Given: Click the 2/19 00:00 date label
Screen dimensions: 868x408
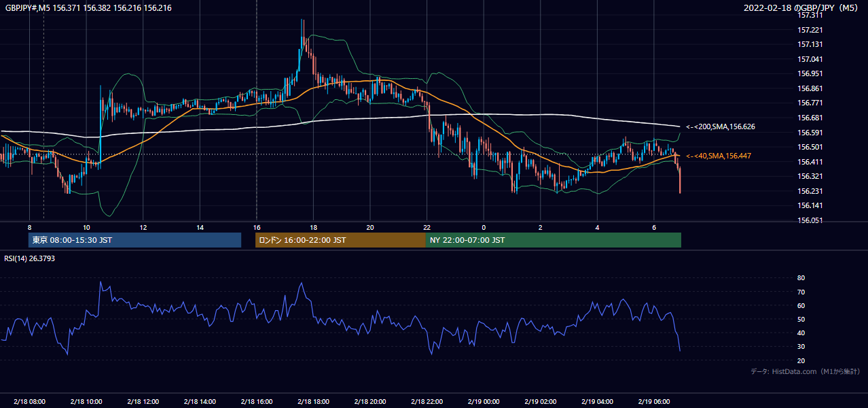Looking at the screenshot, I should pyautogui.click(x=484, y=402).
